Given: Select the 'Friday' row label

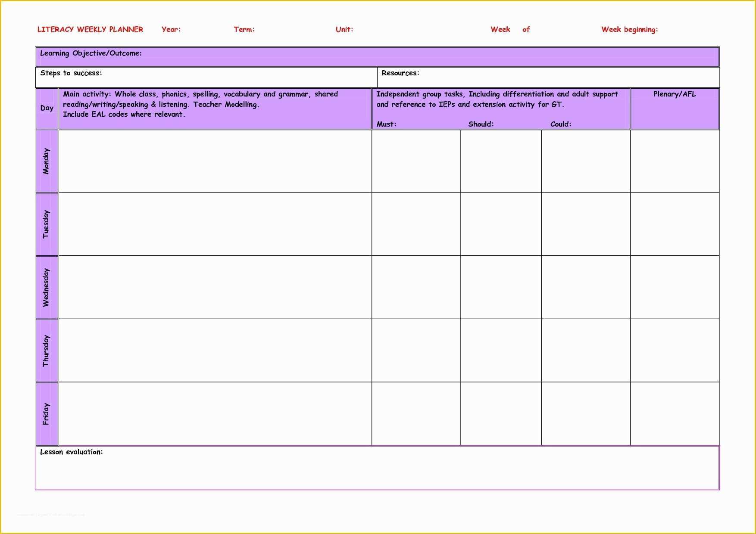Looking at the screenshot, I should click(47, 414).
